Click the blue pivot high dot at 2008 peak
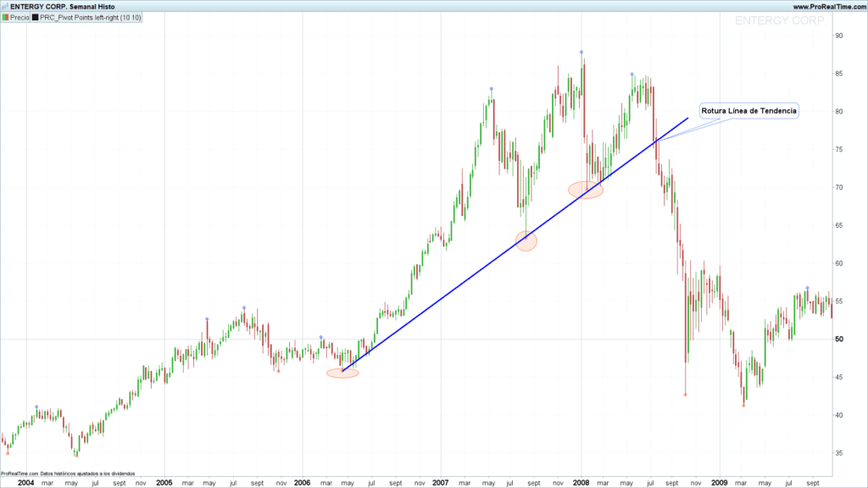 point(581,52)
